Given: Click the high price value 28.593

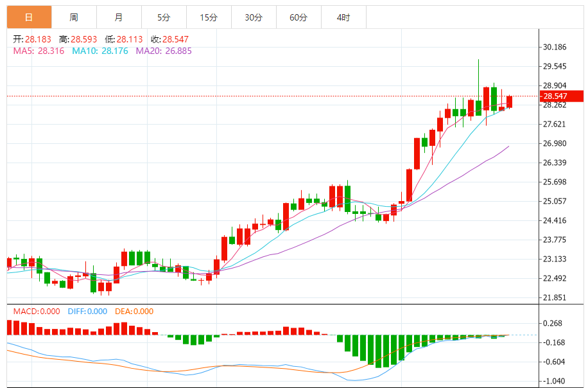Looking at the screenshot, I should [83, 39].
